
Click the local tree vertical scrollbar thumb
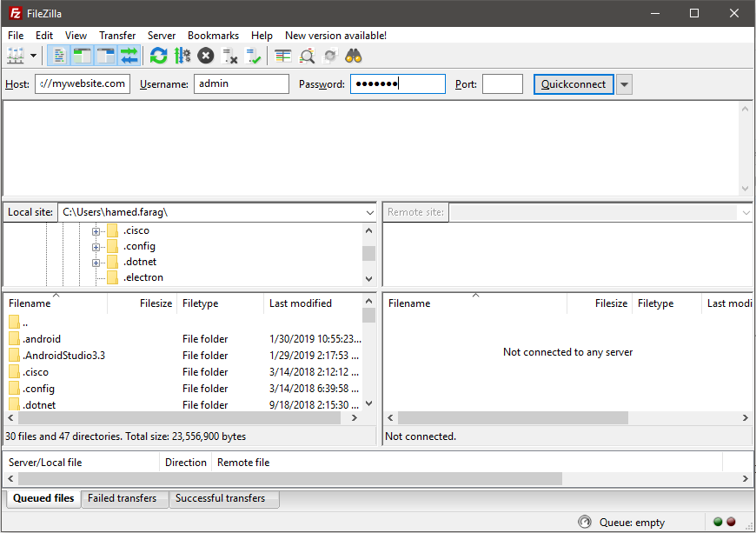tap(368, 253)
